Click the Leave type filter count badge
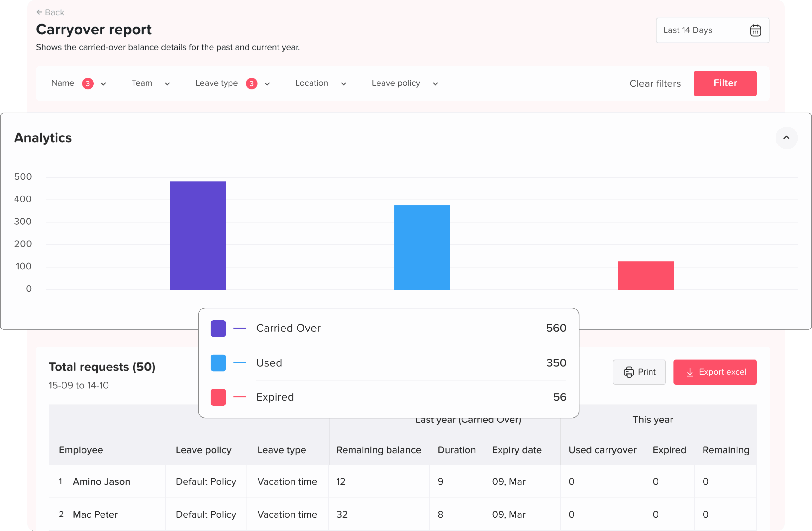 (252, 83)
